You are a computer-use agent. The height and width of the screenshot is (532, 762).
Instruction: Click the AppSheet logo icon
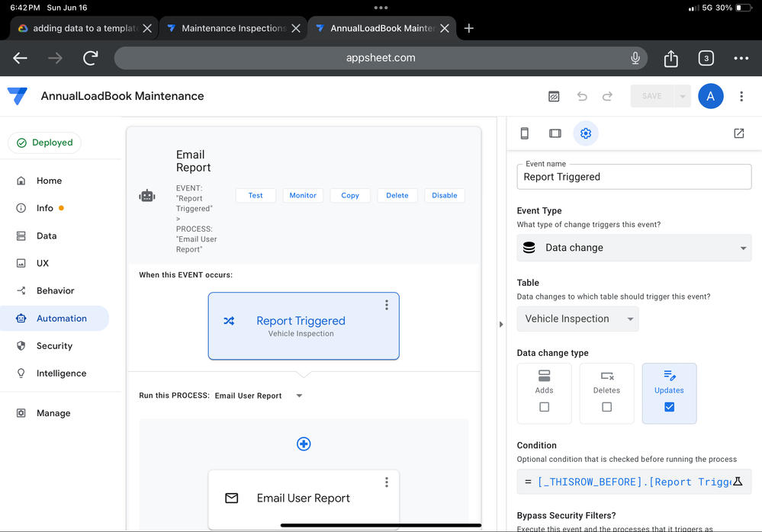(x=18, y=96)
